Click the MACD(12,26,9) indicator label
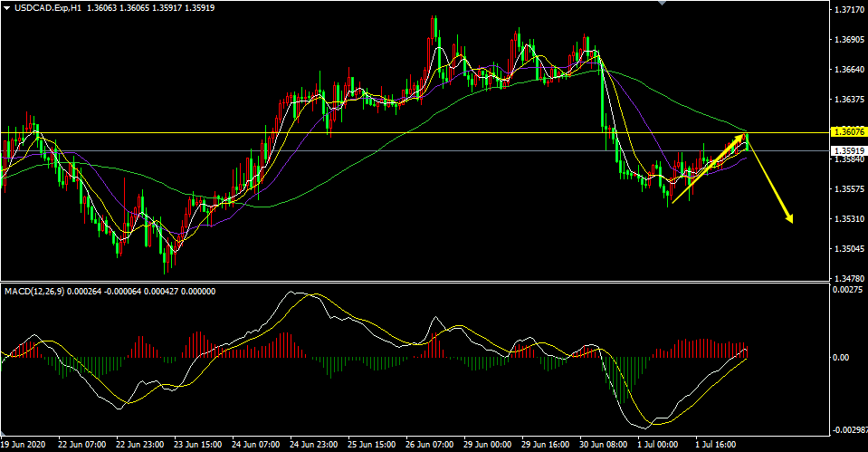The width and height of the screenshot is (868, 452). click(34, 292)
